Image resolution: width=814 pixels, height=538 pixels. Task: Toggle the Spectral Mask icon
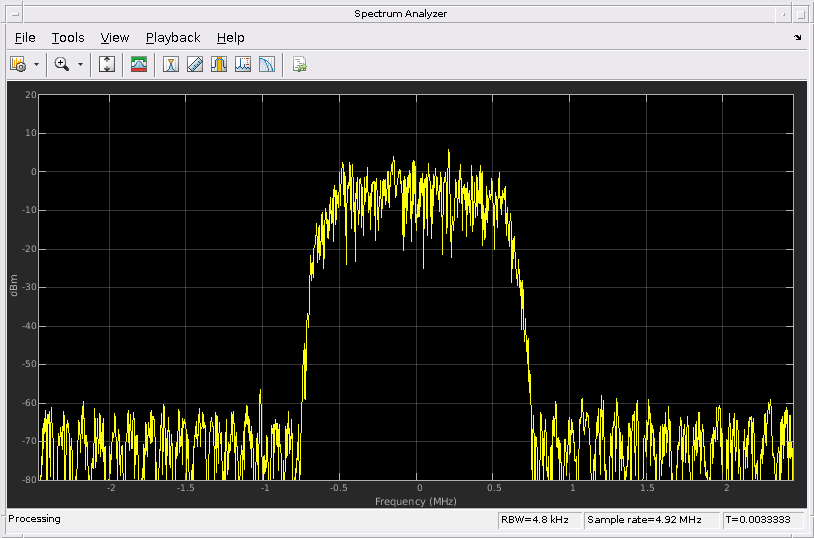pyautogui.click(x=139, y=64)
